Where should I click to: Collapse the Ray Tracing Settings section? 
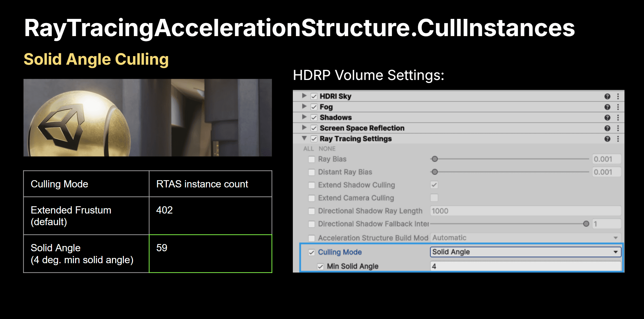click(x=304, y=139)
